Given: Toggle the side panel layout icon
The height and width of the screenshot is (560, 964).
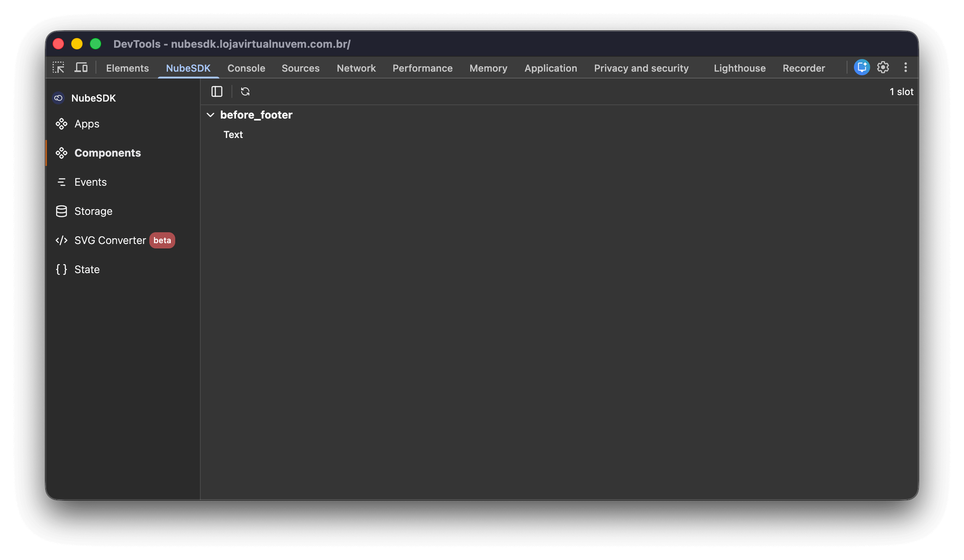Looking at the screenshot, I should tap(217, 91).
